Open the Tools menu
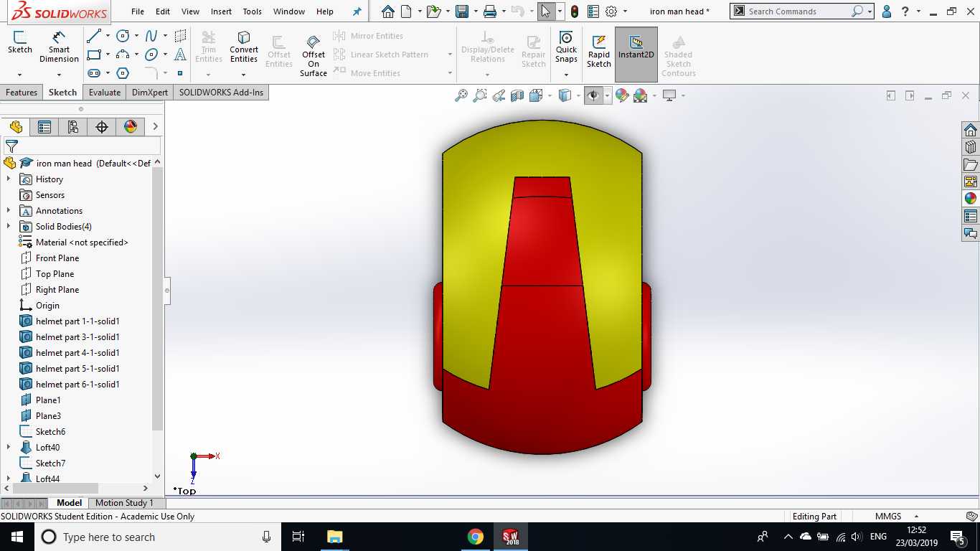Screen dimensions: 980x551 tap(253, 11)
